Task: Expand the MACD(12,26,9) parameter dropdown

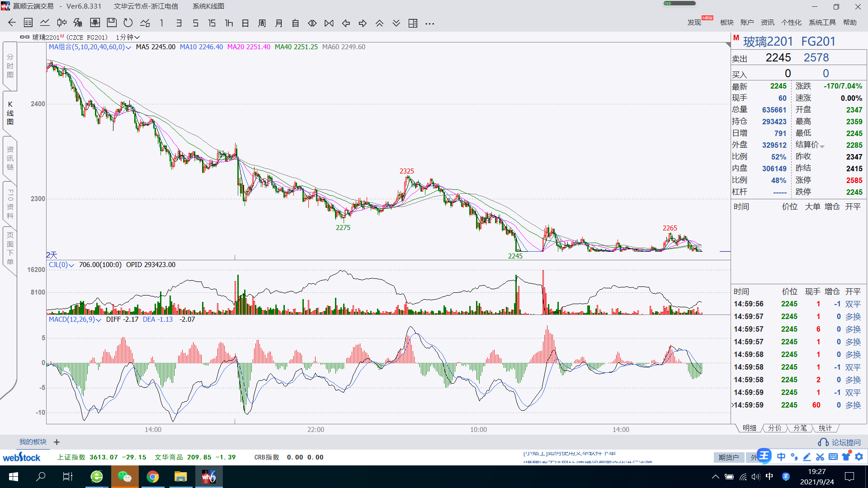Action: click(98, 320)
